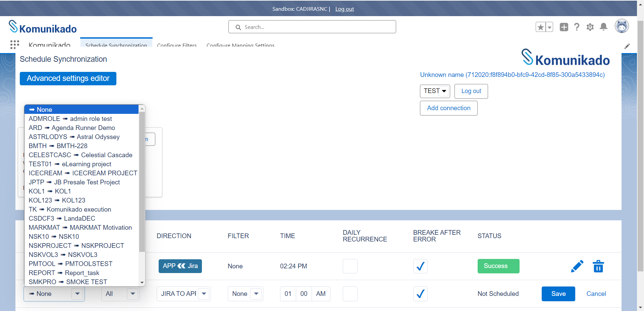Open the TEST connection dropdown

(x=435, y=91)
